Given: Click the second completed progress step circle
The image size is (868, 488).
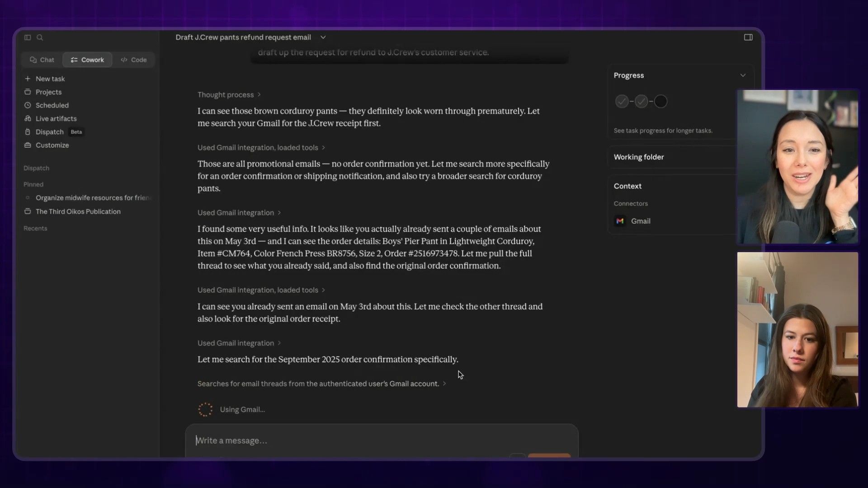Looking at the screenshot, I should pos(641,101).
